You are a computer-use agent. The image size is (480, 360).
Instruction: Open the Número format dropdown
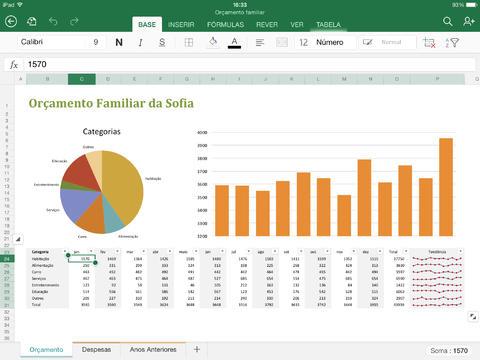click(330, 42)
